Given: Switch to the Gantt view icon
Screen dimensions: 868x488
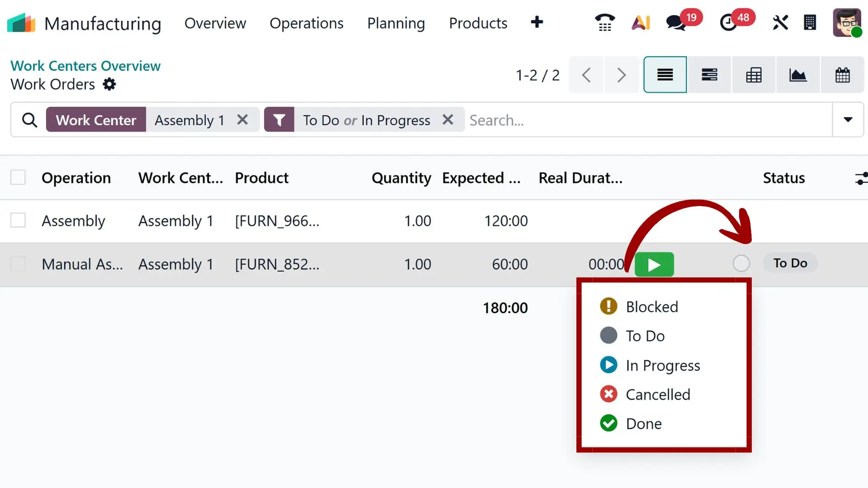Looking at the screenshot, I should point(709,75).
